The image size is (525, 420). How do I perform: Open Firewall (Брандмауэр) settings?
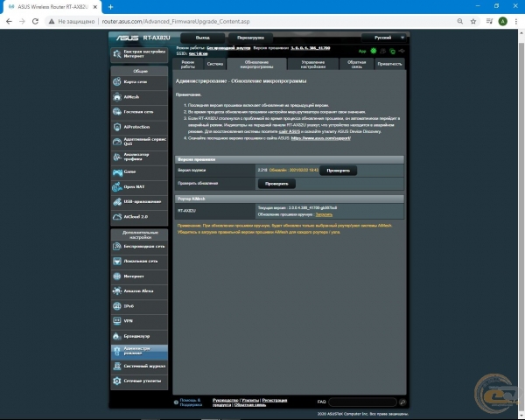pos(139,336)
